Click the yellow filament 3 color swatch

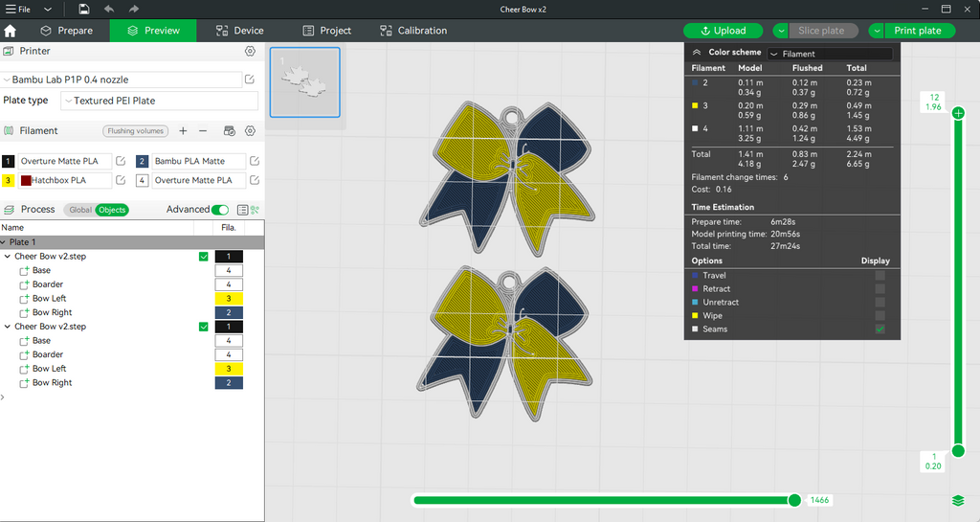click(8, 180)
